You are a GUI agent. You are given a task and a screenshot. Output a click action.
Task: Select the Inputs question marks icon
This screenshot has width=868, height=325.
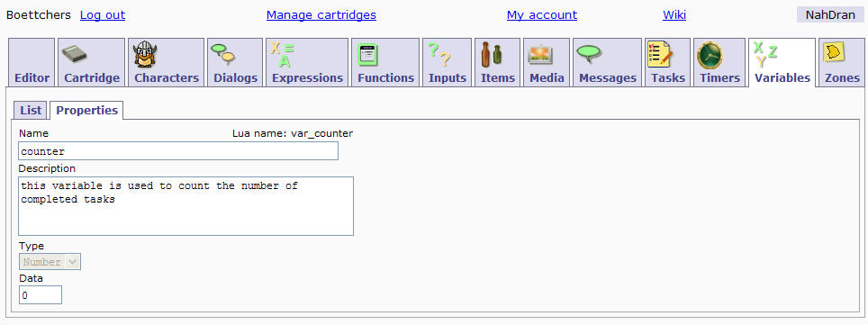tap(439, 54)
